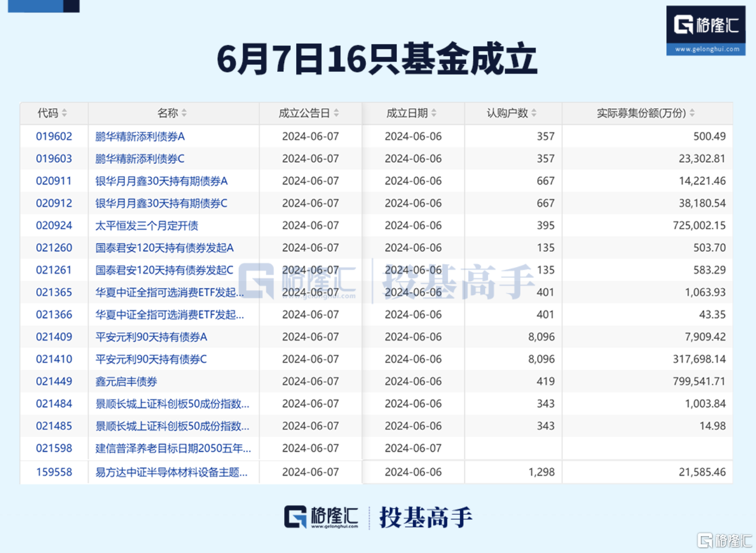Select subscriber count 1,298
Viewport: 756px width, 553px height.
(x=541, y=472)
